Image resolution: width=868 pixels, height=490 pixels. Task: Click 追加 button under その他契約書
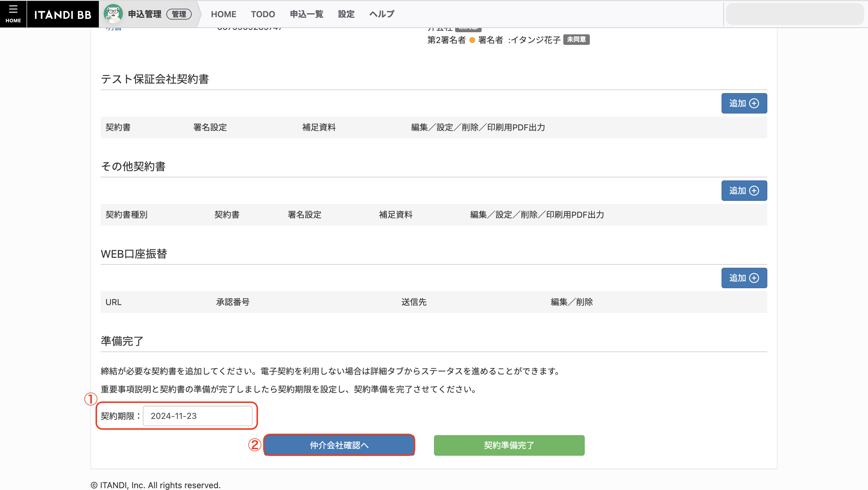point(744,191)
